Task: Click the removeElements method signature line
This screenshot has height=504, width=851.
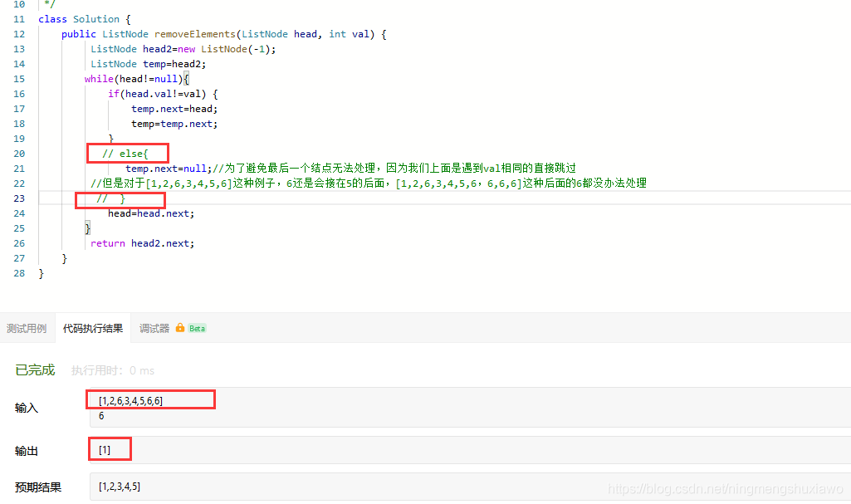Action: coord(224,34)
